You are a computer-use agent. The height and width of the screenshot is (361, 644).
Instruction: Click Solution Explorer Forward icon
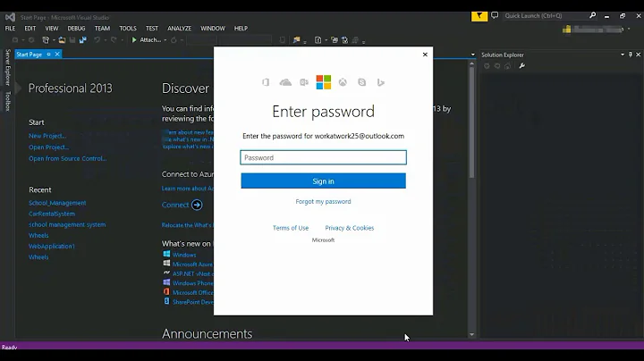pyautogui.click(x=497, y=65)
